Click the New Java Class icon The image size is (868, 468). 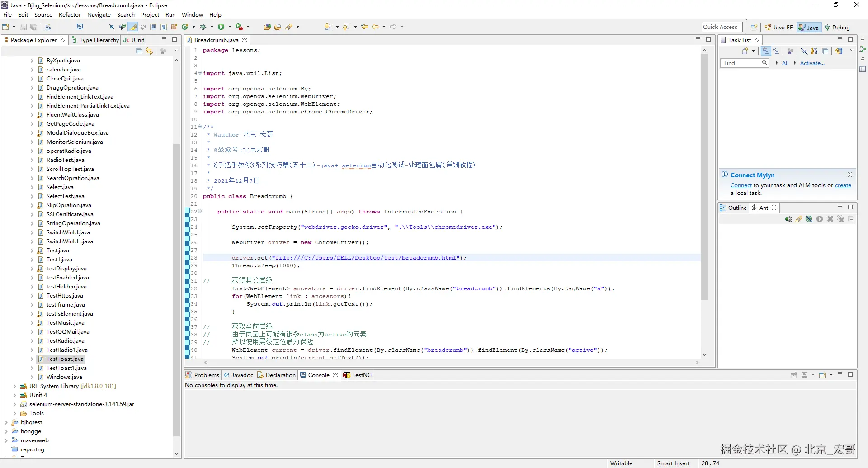(185, 27)
